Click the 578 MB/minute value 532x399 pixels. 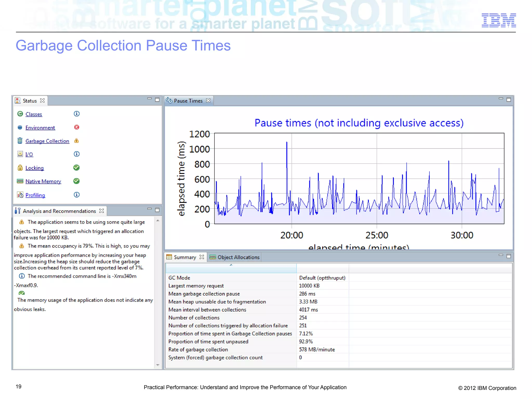coord(317,350)
